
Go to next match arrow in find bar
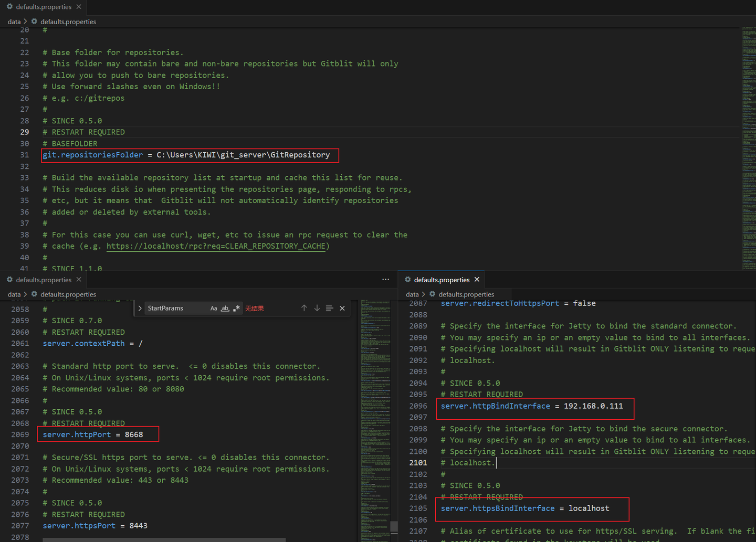pyautogui.click(x=317, y=308)
